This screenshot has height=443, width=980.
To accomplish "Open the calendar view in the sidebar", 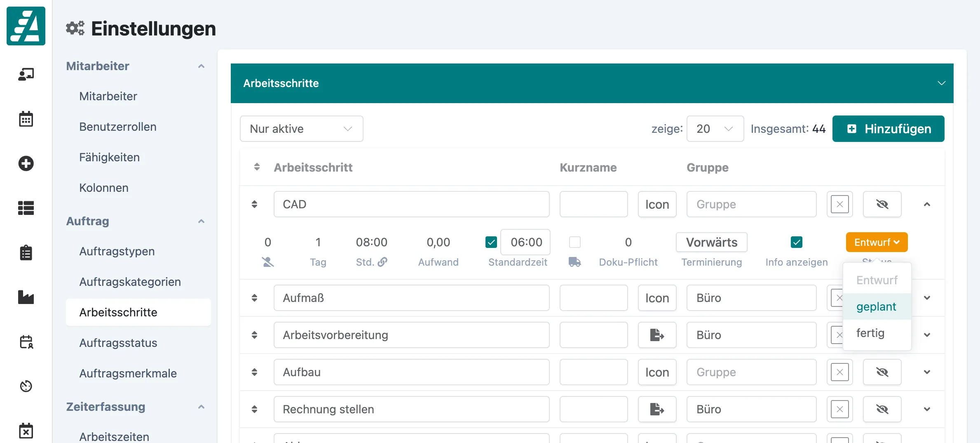I will [x=26, y=119].
